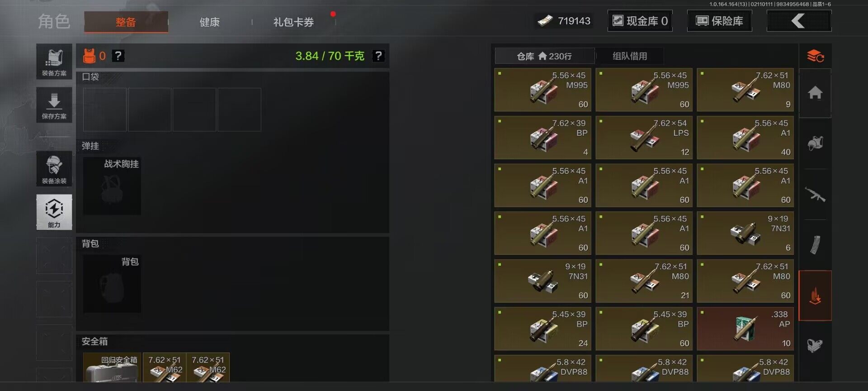868x391 pixels.
Task: Filter warehouse by rifle weapon icon
Action: [x=815, y=195]
